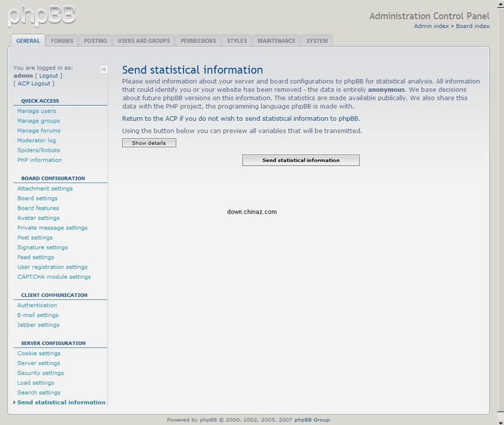This screenshot has height=425, width=504.
Task: Click the phpBB Group footer link
Action: pyautogui.click(x=312, y=420)
